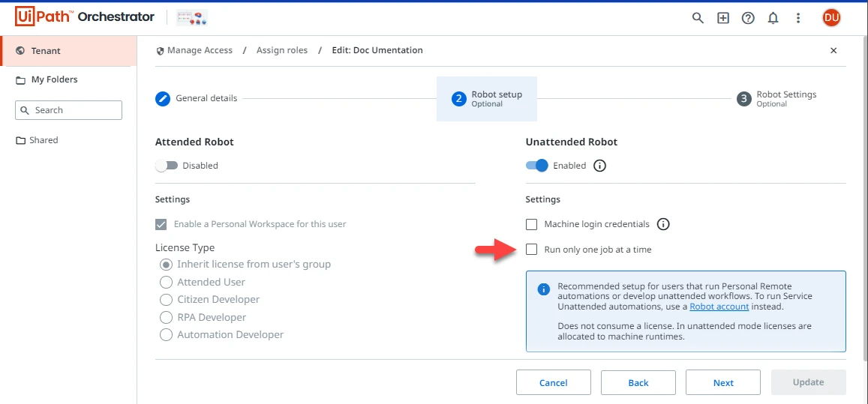Go to Assign roles breadcrumb
Screen dimensions: 868x404
(282, 50)
